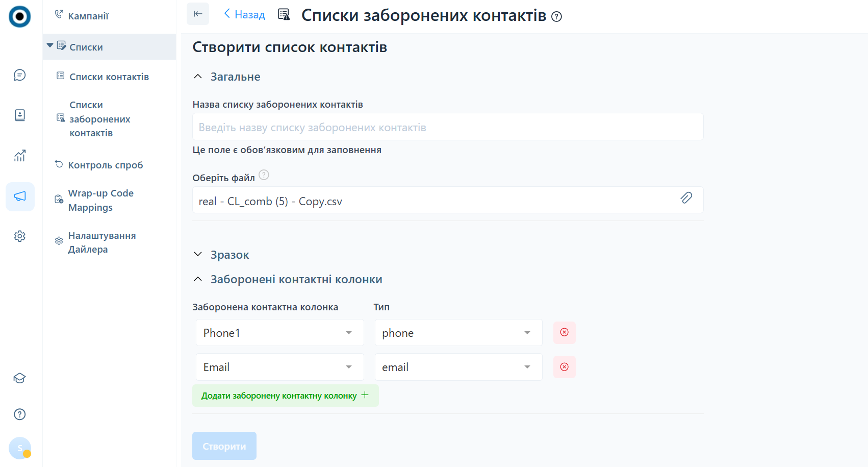Screen dimensions: 868x467
Task: Click the Назад back link
Action: pos(245,14)
